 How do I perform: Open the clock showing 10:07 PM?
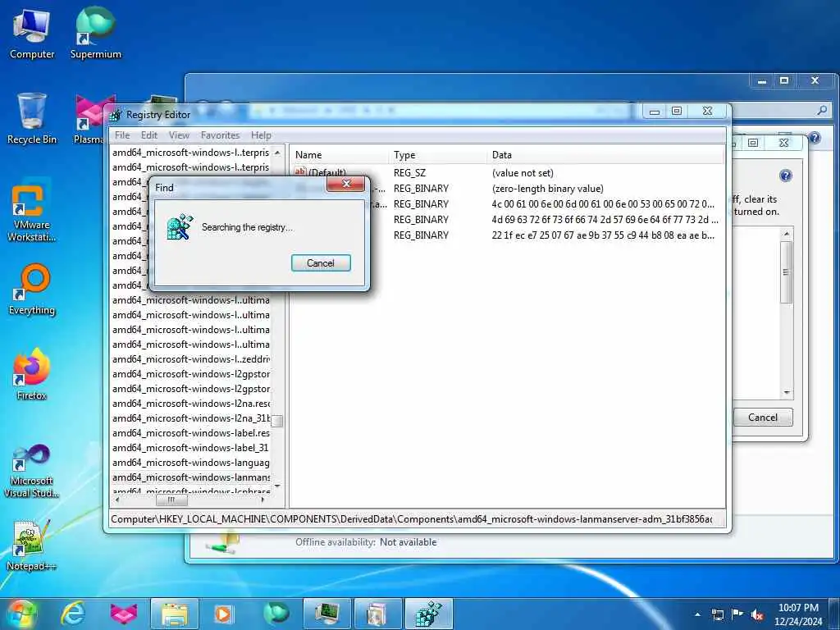(797, 614)
